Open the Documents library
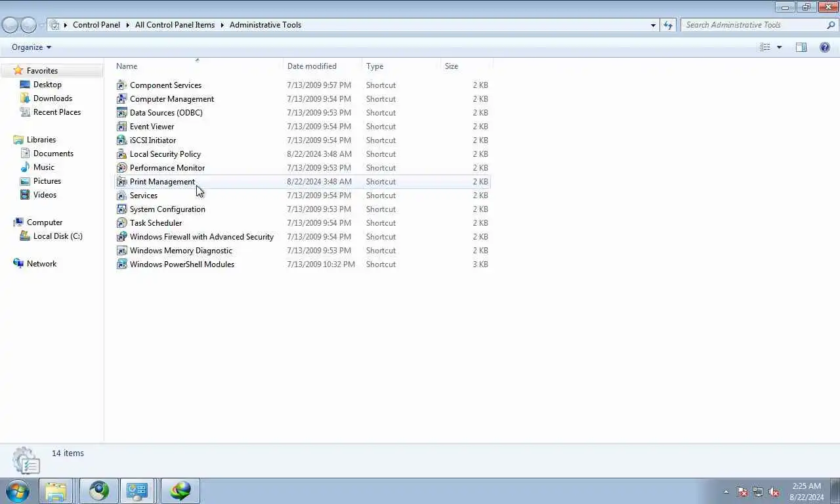Viewport: 840px width, 504px height. coord(53,154)
